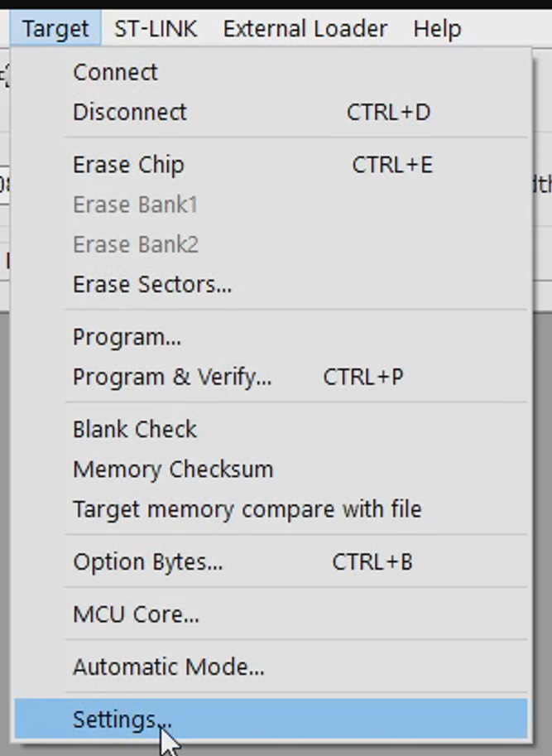Screen dimensions: 552x756
Task: Click the CTRL+P shortcut label
Action: [x=363, y=377]
